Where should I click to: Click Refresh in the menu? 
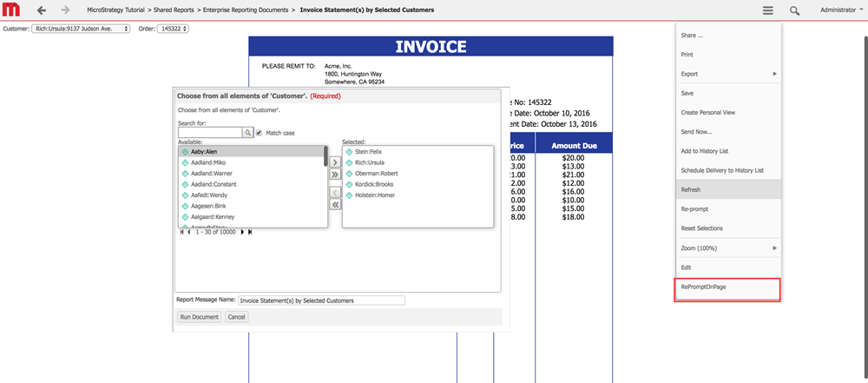coord(728,189)
